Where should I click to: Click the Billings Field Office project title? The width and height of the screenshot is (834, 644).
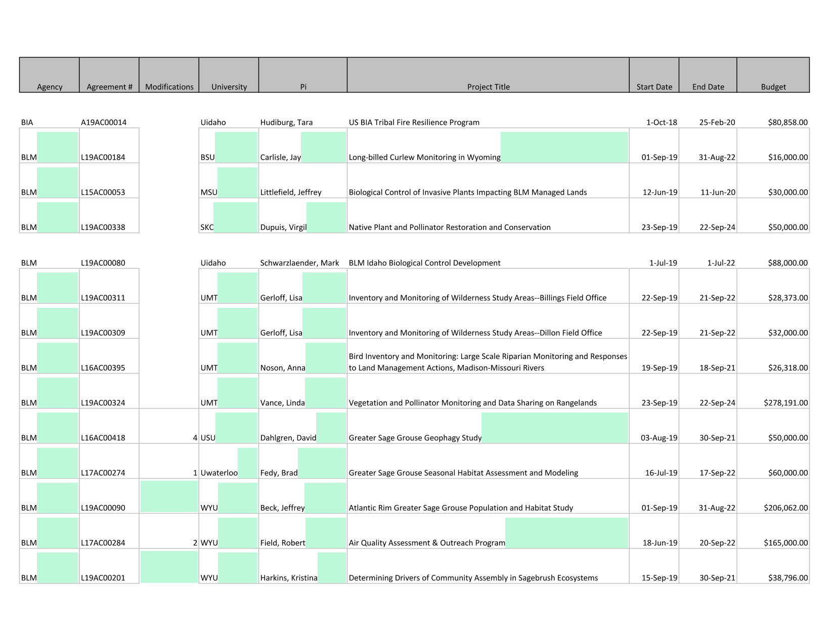[477, 298]
